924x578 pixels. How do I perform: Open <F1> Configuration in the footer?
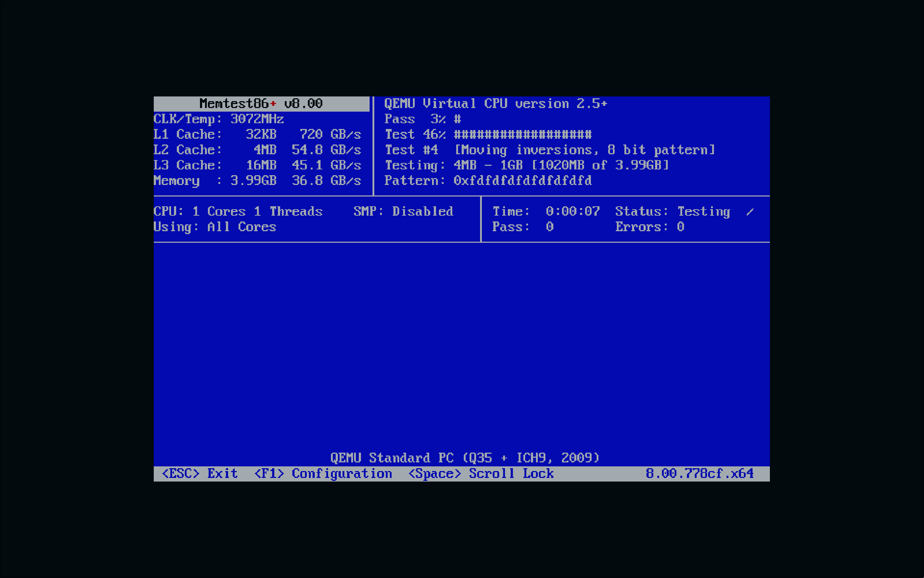[x=323, y=473]
